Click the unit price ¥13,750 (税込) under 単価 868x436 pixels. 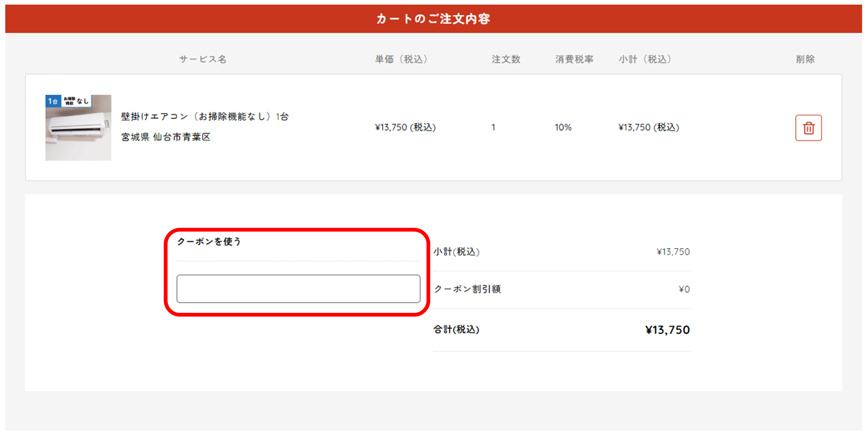point(405,127)
